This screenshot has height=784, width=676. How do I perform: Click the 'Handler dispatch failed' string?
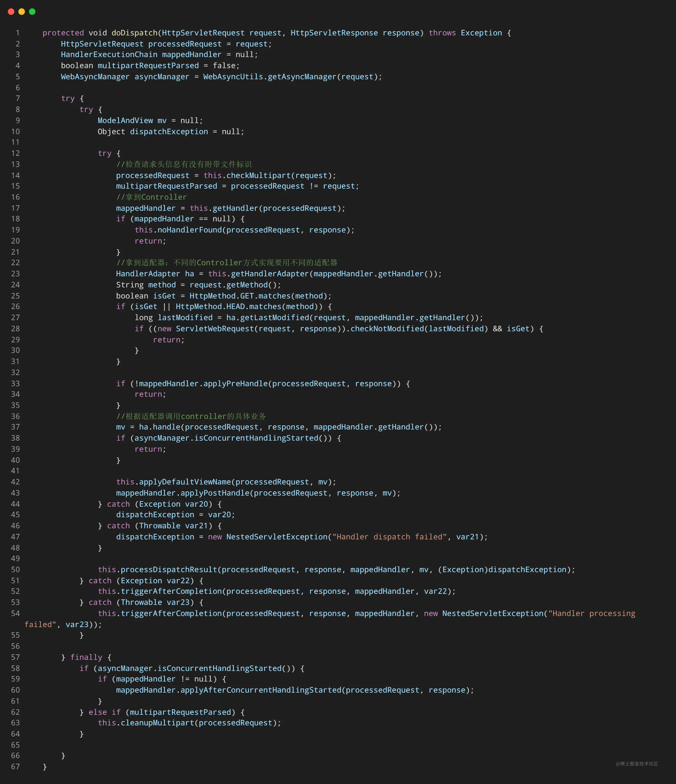(x=390, y=536)
